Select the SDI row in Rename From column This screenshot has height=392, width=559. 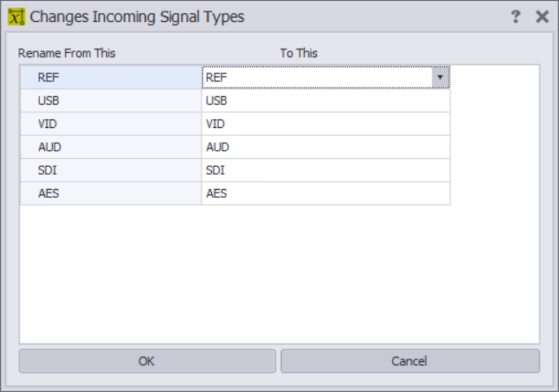[x=111, y=170]
